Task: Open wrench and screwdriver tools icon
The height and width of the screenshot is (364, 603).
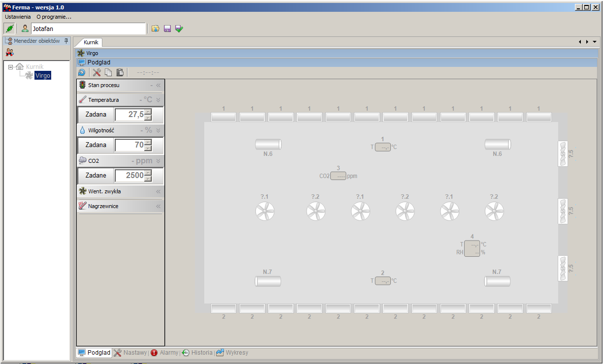Action: coord(96,72)
